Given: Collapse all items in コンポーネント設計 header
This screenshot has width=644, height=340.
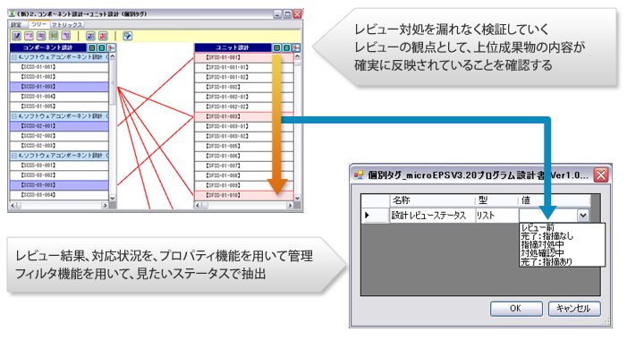Looking at the screenshot, I should pyautogui.click(x=101, y=47).
